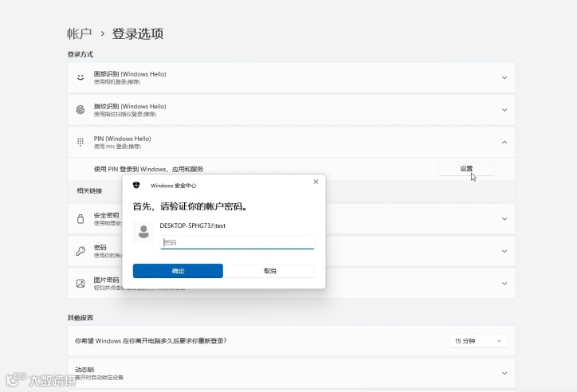Go back to 帐户 breadcrumb

[x=79, y=33]
